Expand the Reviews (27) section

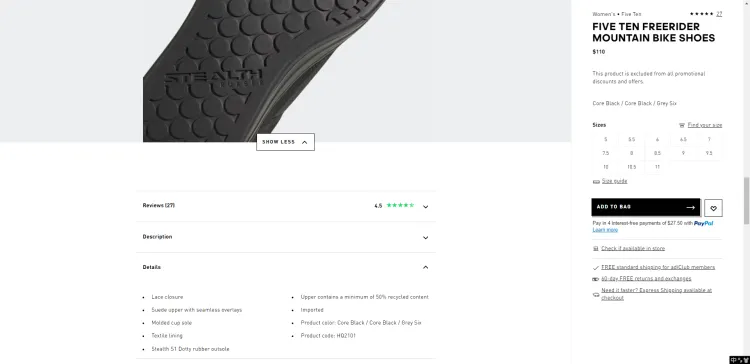[x=286, y=206]
